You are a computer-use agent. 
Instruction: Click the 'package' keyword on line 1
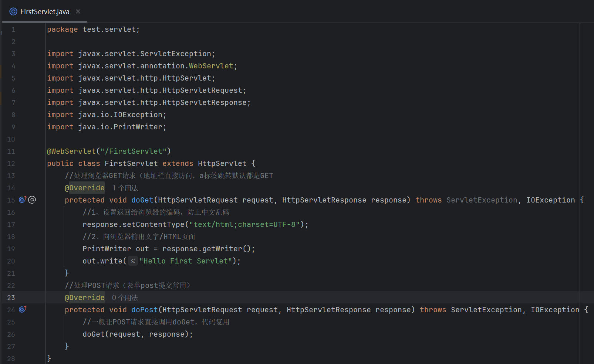[63, 30]
